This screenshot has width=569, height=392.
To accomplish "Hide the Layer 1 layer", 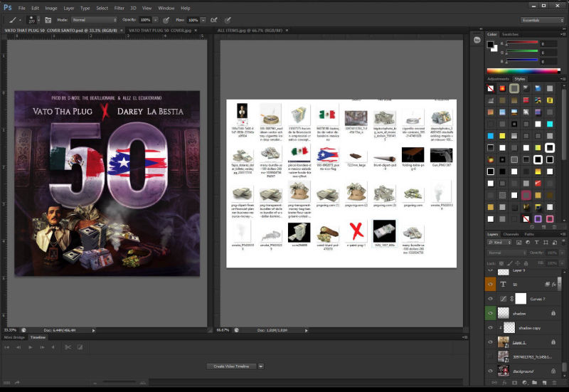I will tap(490, 342).
